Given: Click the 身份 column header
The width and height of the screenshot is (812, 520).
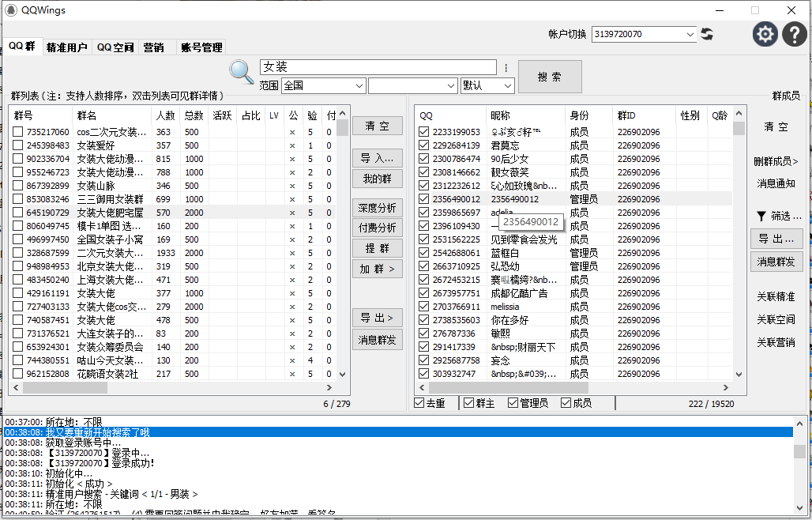Looking at the screenshot, I should pyautogui.click(x=588, y=115).
